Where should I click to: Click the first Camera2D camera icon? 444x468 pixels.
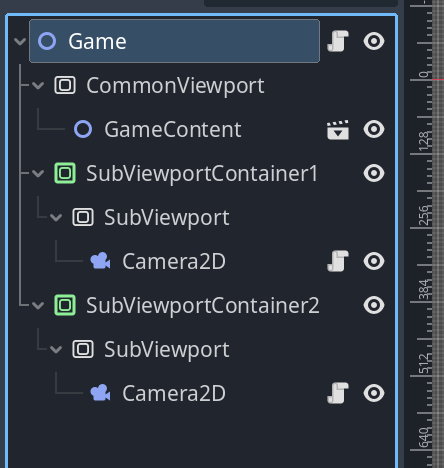click(x=100, y=261)
